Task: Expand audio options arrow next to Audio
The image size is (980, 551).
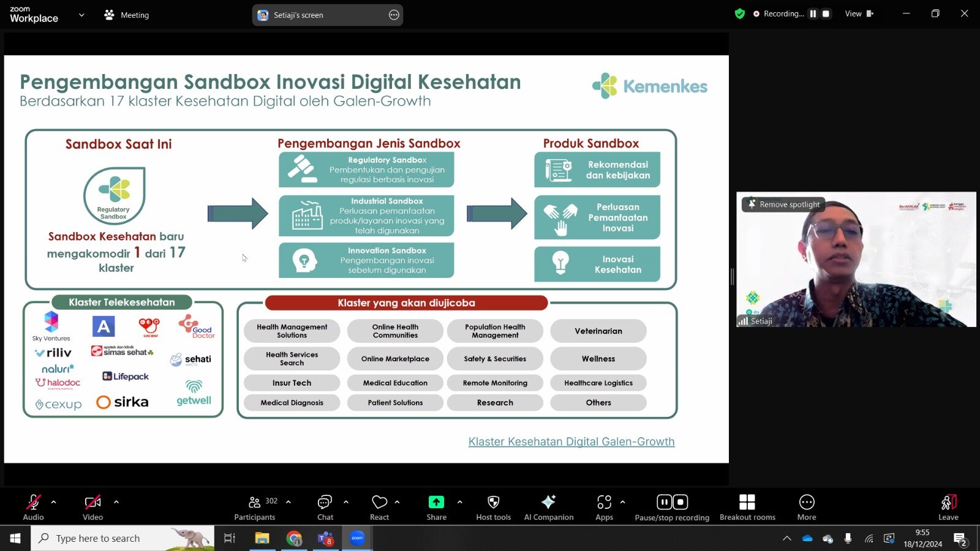Action: 54,502
